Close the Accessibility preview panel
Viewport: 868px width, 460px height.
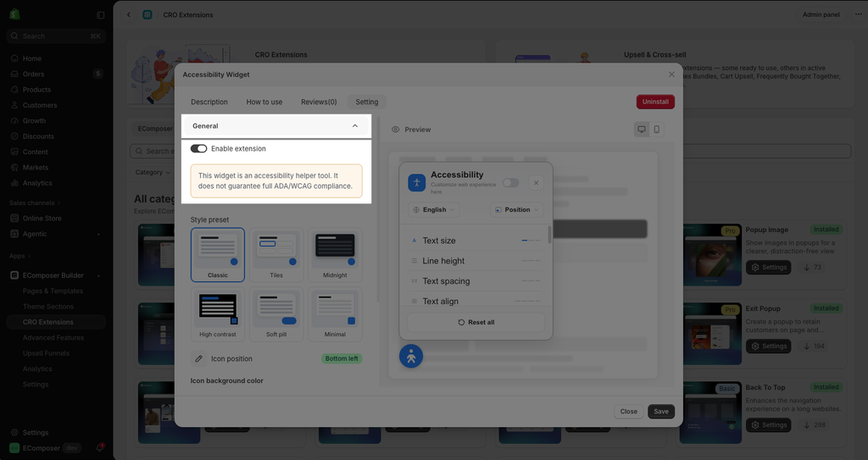click(536, 183)
